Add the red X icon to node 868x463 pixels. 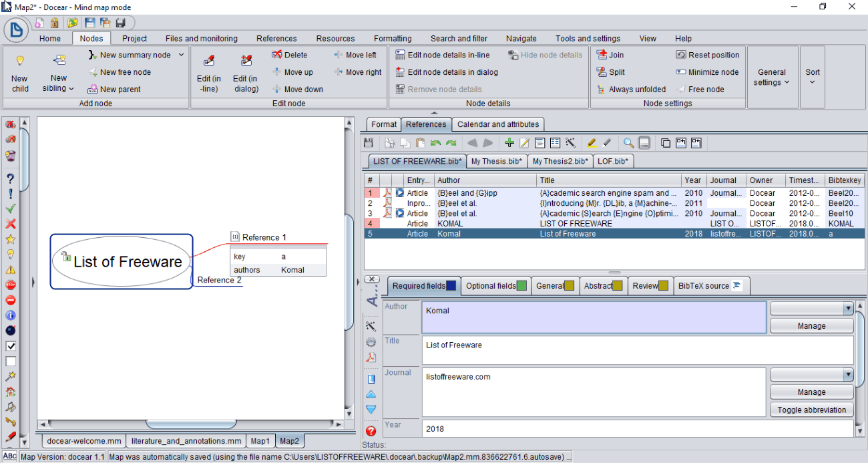(11, 224)
